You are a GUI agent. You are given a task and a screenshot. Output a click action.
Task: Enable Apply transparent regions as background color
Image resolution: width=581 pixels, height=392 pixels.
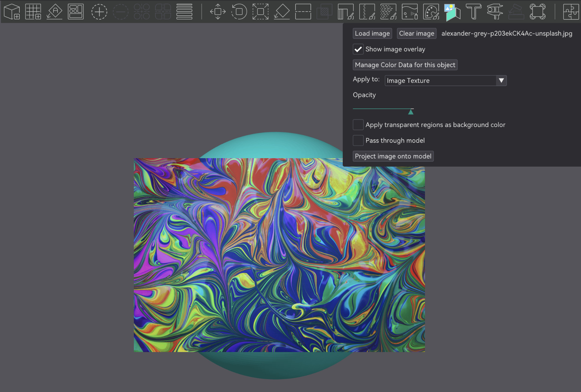pos(358,125)
